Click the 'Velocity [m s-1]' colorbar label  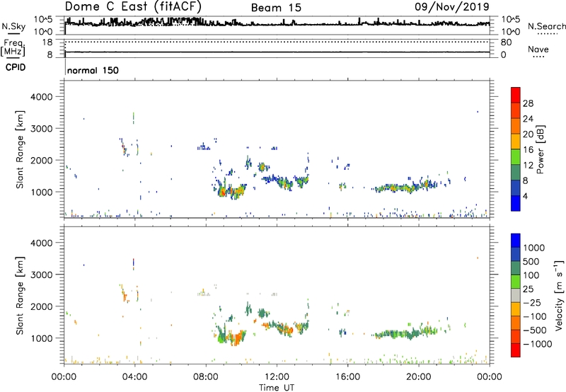[559, 295]
